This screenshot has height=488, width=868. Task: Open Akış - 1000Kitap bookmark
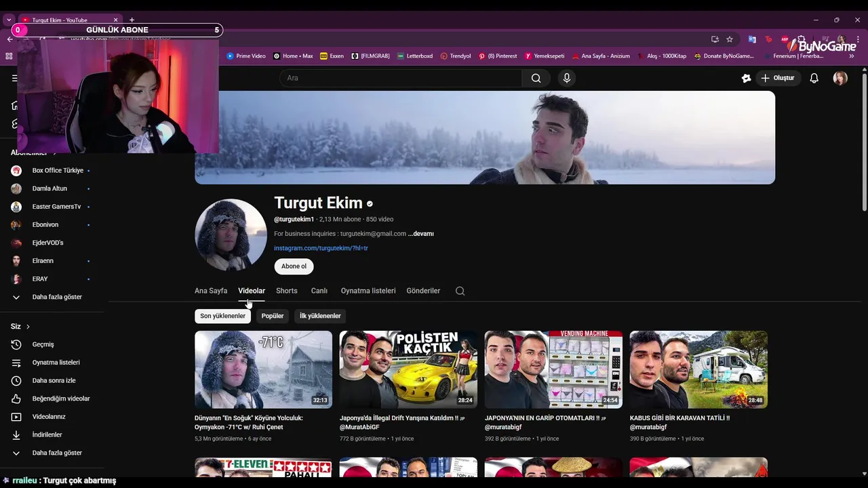(661, 56)
